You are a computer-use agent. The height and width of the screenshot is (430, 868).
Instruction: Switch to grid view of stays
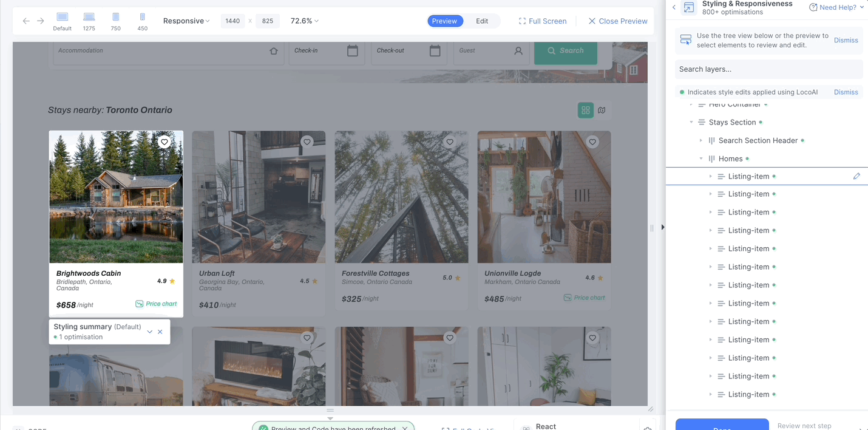pyautogui.click(x=586, y=110)
